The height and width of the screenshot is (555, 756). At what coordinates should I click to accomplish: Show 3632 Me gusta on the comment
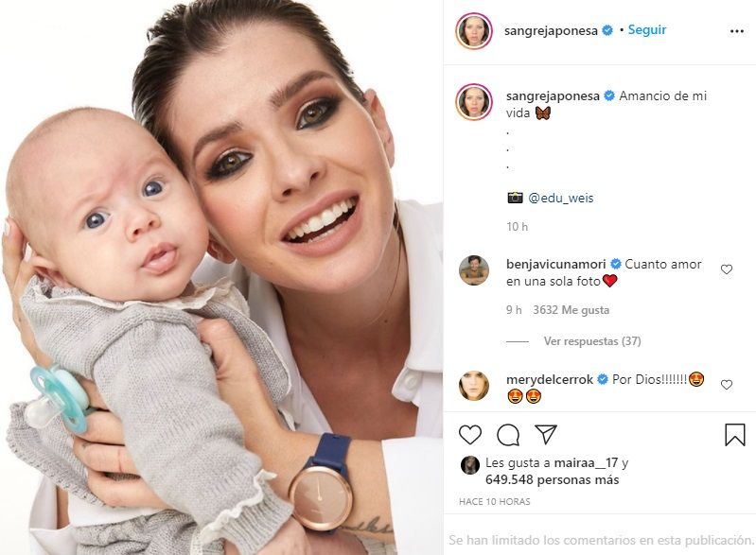pos(571,310)
